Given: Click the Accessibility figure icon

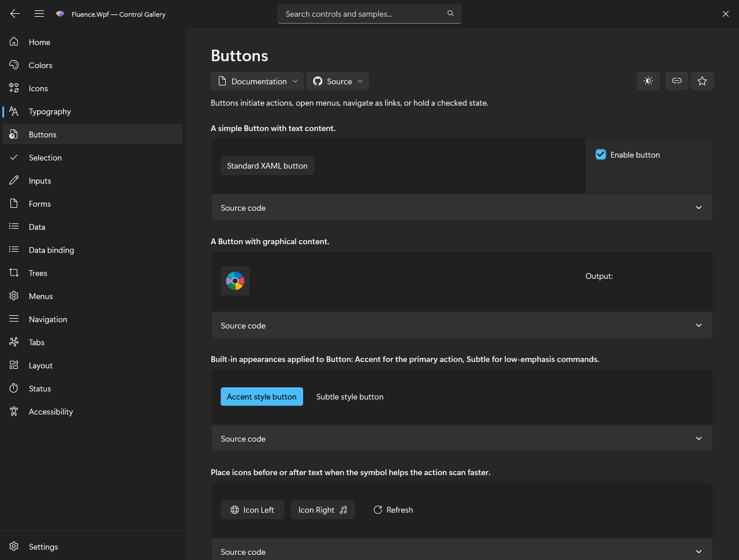Looking at the screenshot, I should click(14, 411).
